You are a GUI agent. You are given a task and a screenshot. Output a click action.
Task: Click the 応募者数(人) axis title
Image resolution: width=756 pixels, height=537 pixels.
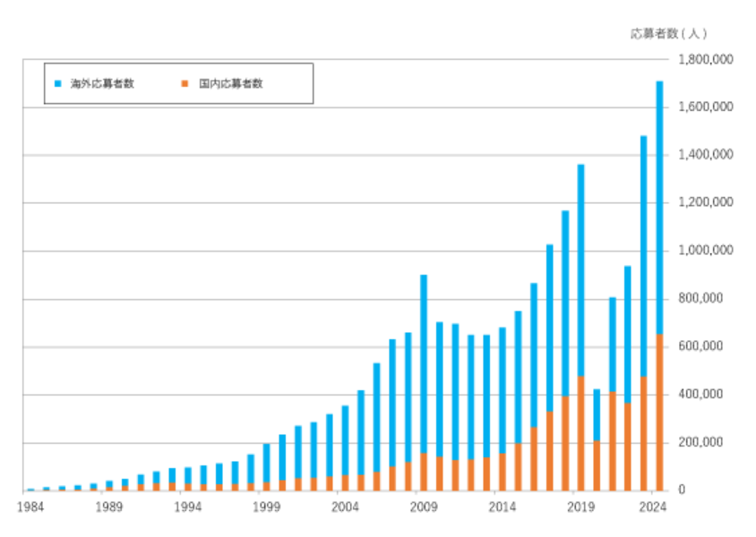668,34
